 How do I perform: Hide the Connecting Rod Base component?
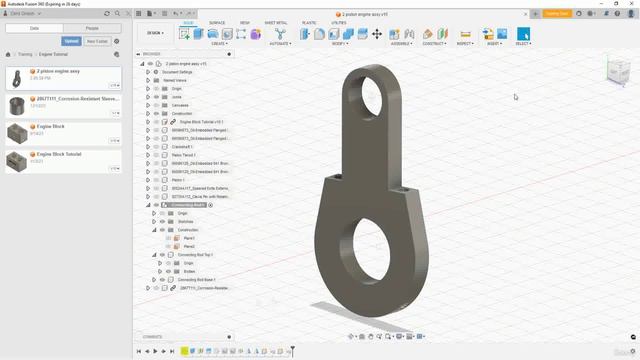162,280
